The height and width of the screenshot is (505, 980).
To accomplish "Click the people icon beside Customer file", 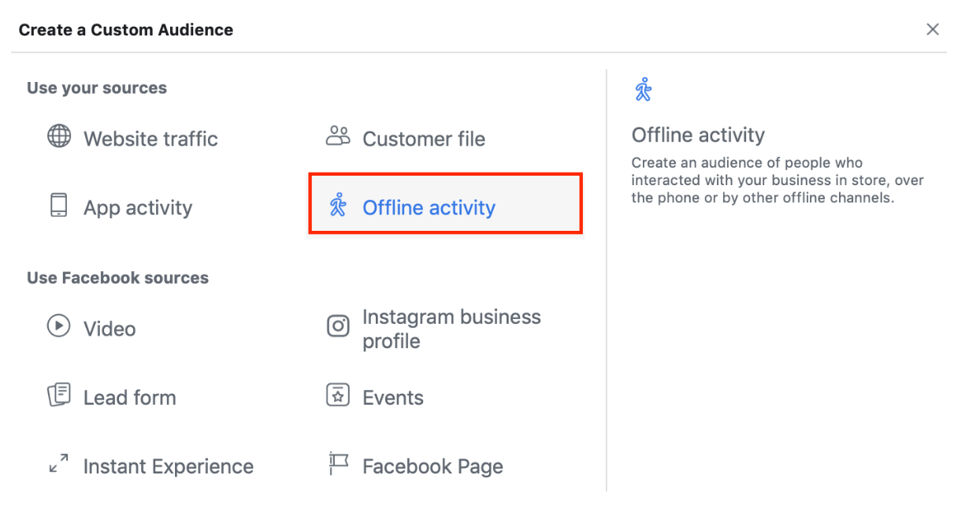I will 337,136.
